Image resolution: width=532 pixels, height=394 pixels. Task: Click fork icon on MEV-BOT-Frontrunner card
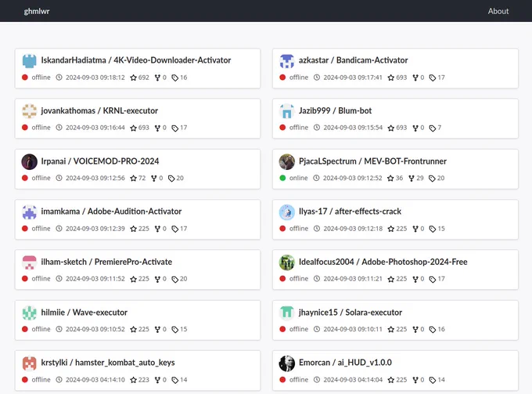[x=412, y=179]
